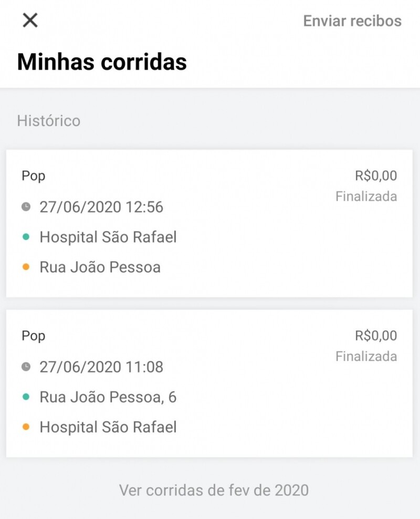Click R$0,00 price on first ride card
Image resolution: width=420 pixels, height=519 pixels.
[x=376, y=176]
